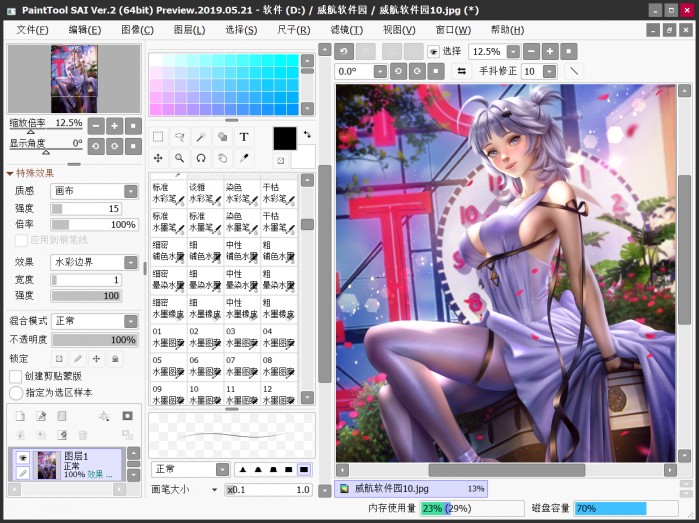The image size is (699, 523).
Task: Select the rectangular selection tool
Action: point(158,137)
